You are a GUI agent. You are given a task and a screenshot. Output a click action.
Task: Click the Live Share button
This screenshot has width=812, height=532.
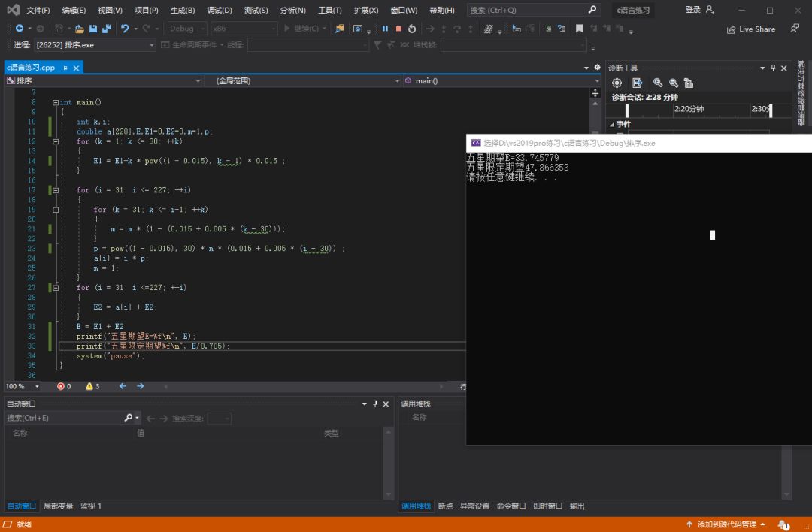coord(751,29)
